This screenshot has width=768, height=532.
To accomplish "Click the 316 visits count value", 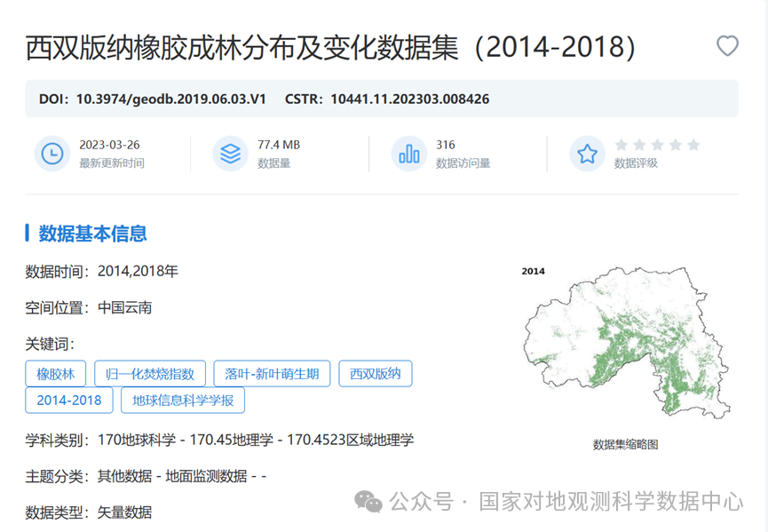I will (445, 145).
